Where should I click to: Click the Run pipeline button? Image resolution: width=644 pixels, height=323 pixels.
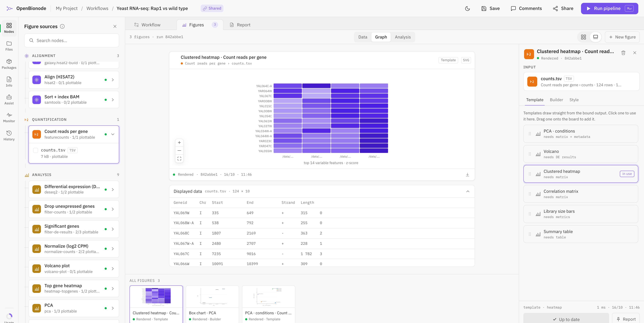[609, 9]
